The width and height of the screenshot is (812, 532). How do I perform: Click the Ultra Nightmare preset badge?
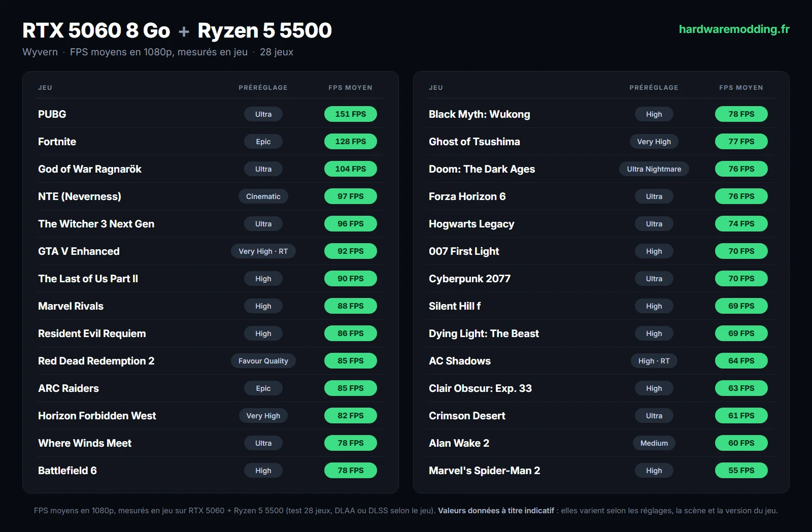pyautogui.click(x=654, y=169)
